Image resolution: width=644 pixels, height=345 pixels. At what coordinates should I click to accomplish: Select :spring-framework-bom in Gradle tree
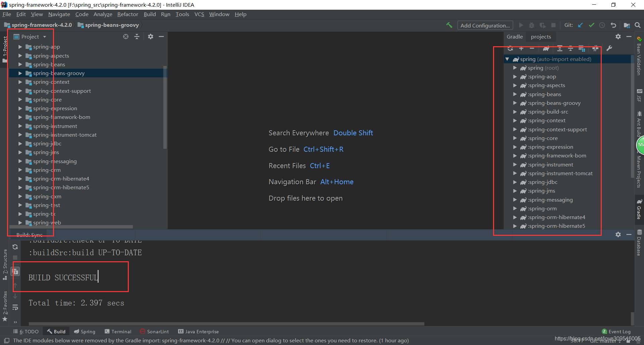click(557, 156)
